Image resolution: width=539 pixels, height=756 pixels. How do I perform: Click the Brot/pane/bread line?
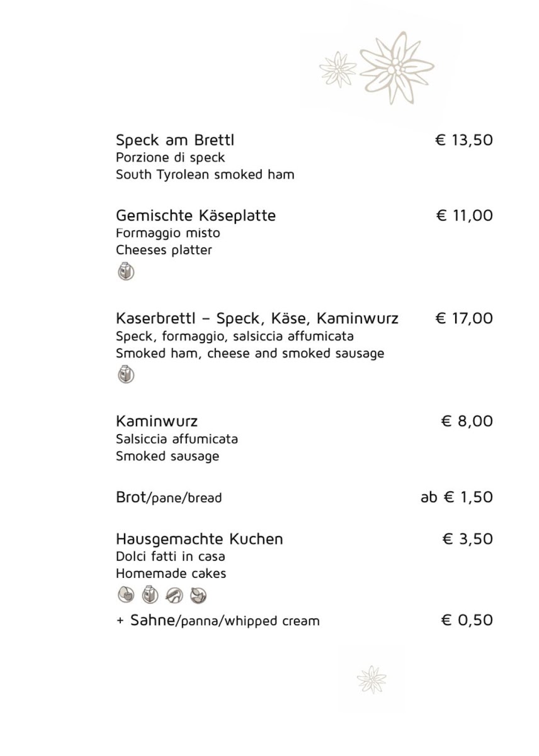[169, 497]
